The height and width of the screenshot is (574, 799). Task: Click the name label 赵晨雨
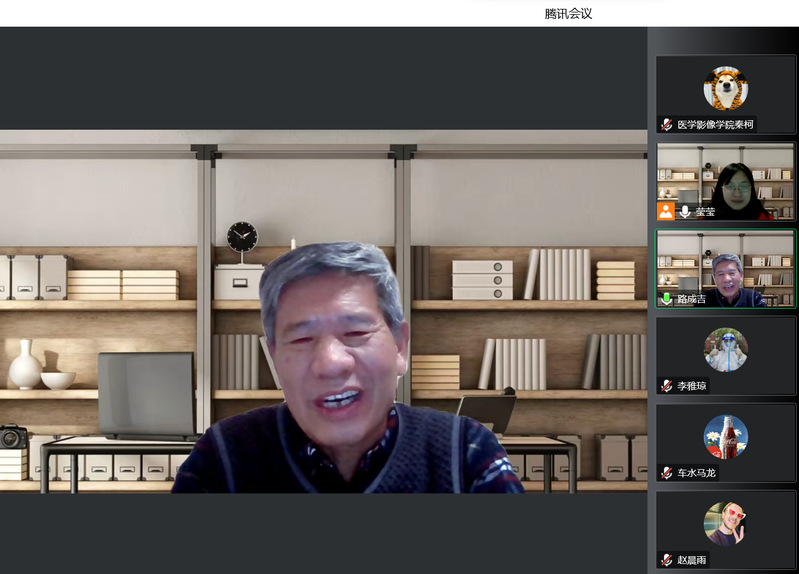pyautogui.click(x=692, y=560)
